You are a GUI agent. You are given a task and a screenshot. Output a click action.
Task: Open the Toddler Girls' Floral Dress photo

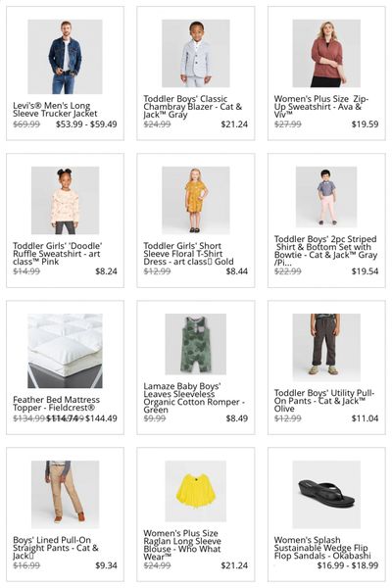195,200
